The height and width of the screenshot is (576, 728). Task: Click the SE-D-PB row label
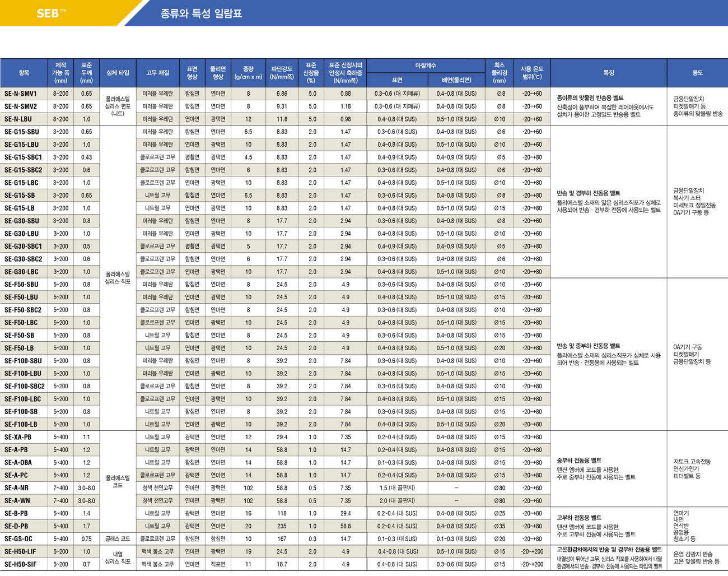coord(16,527)
